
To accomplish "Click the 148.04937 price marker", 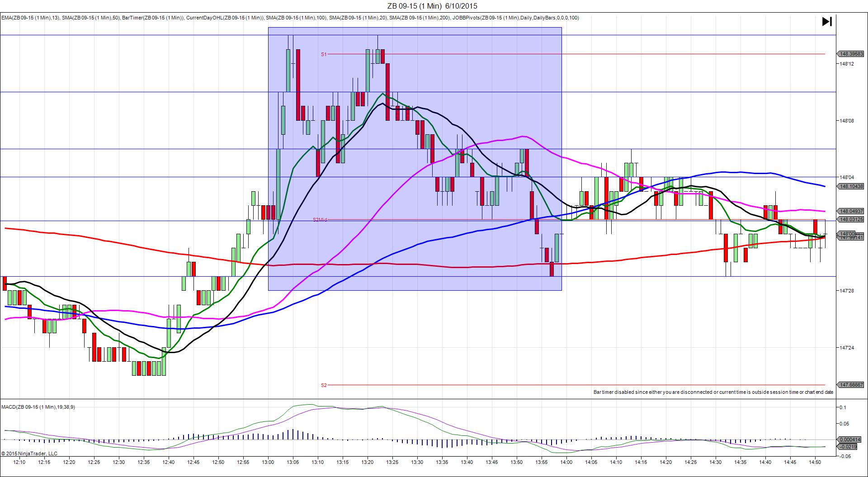I will 851,211.
